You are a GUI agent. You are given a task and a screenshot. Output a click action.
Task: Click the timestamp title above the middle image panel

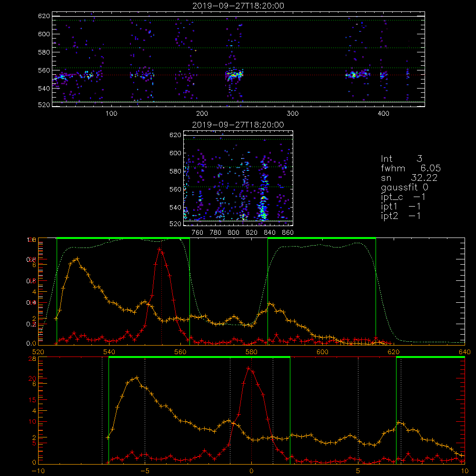pyautogui.click(x=238, y=125)
